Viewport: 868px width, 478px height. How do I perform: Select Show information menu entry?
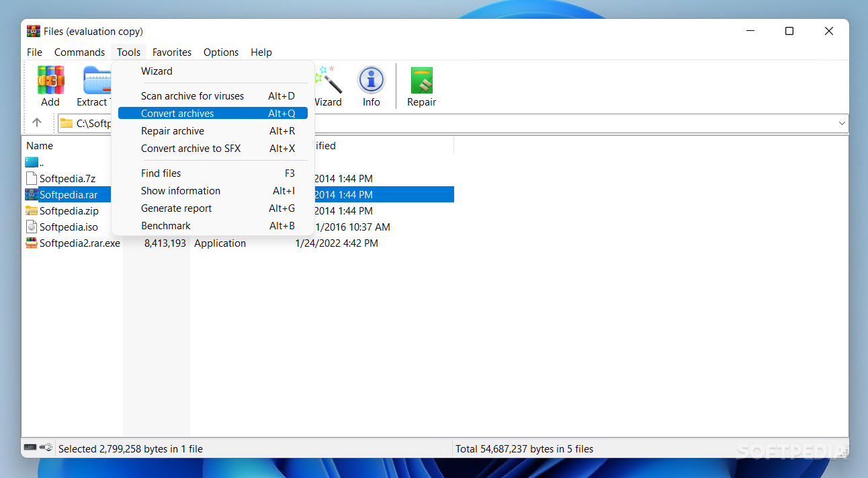point(213,190)
